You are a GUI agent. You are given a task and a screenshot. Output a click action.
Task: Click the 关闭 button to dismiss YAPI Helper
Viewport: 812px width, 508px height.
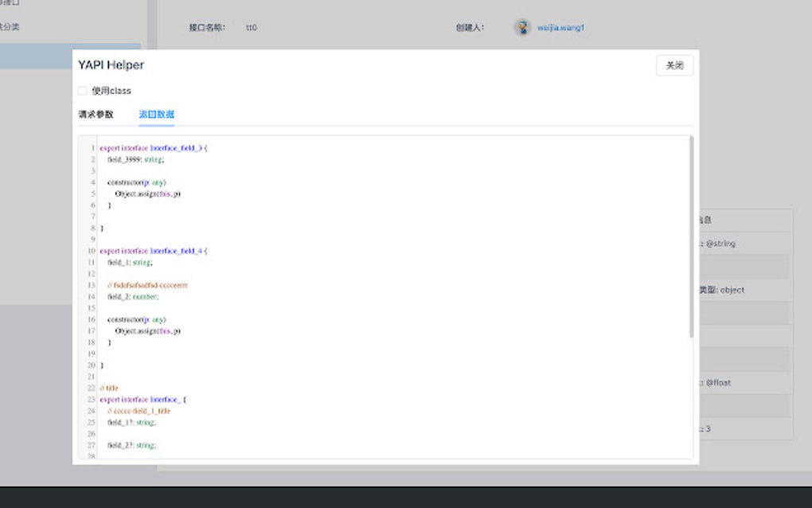(675, 65)
